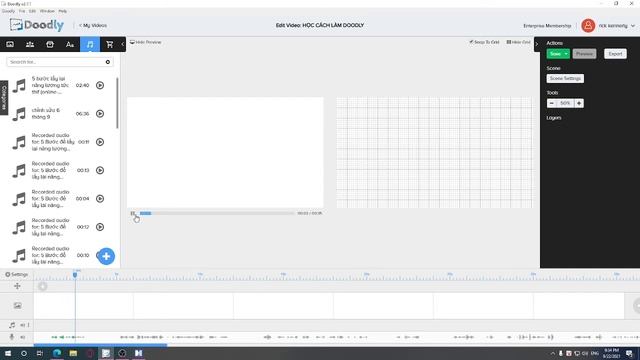Open the Window menu

click(x=47, y=11)
